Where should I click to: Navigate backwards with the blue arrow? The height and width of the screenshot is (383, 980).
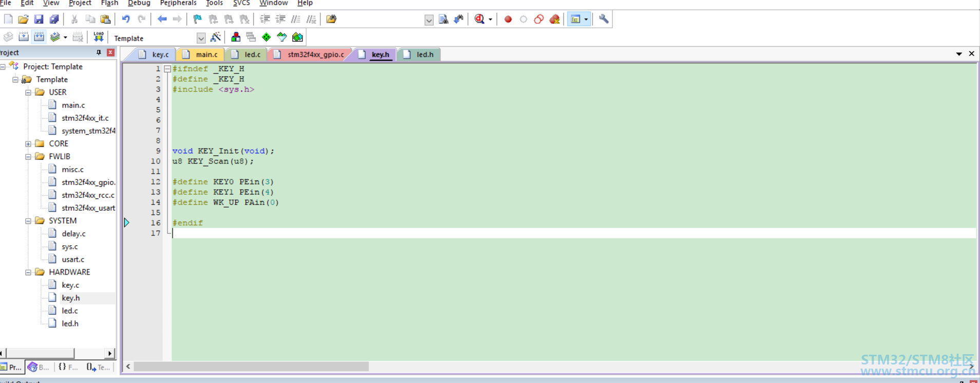tap(162, 19)
